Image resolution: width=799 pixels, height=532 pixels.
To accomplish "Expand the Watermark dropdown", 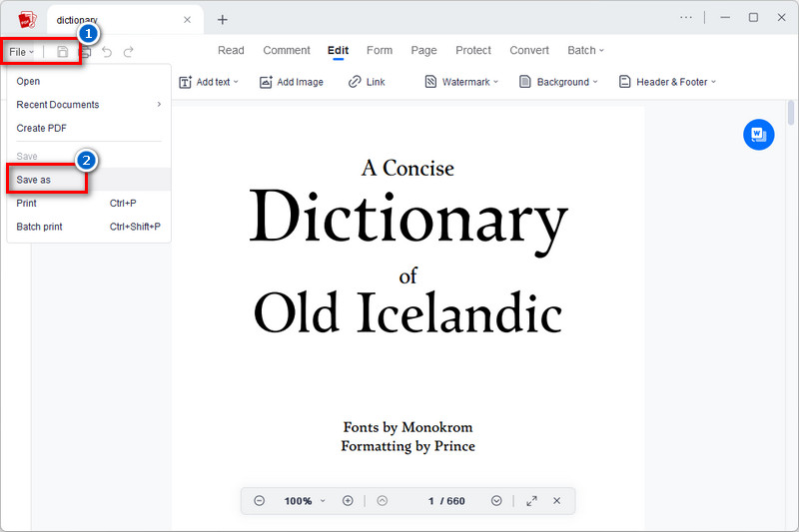I will point(465,82).
